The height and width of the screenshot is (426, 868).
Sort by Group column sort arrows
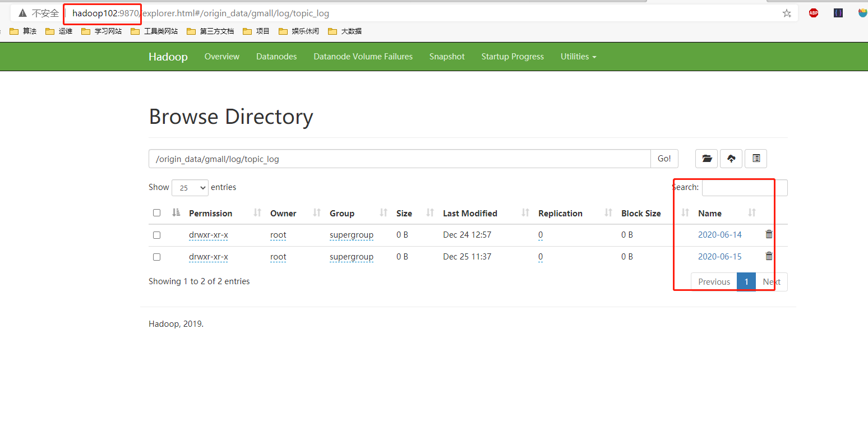384,212
